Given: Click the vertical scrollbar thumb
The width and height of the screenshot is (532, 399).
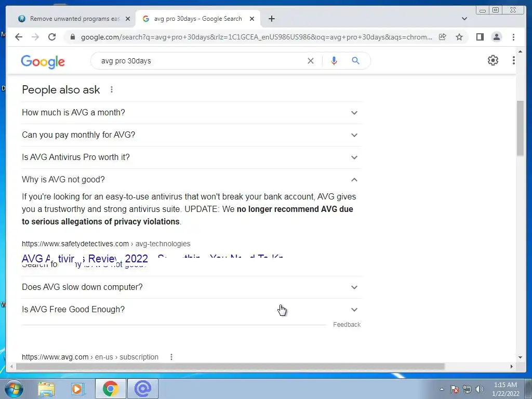Looking at the screenshot, I should (x=520, y=128).
